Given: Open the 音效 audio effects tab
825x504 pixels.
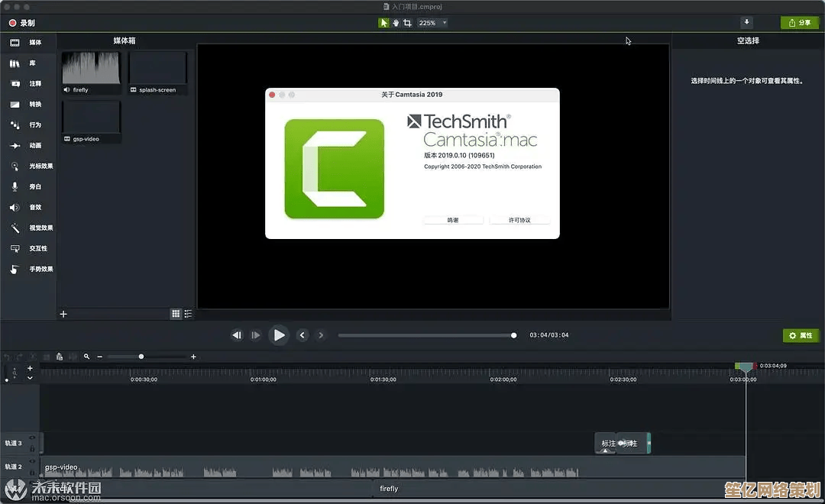Looking at the screenshot, I should [x=27, y=207].
